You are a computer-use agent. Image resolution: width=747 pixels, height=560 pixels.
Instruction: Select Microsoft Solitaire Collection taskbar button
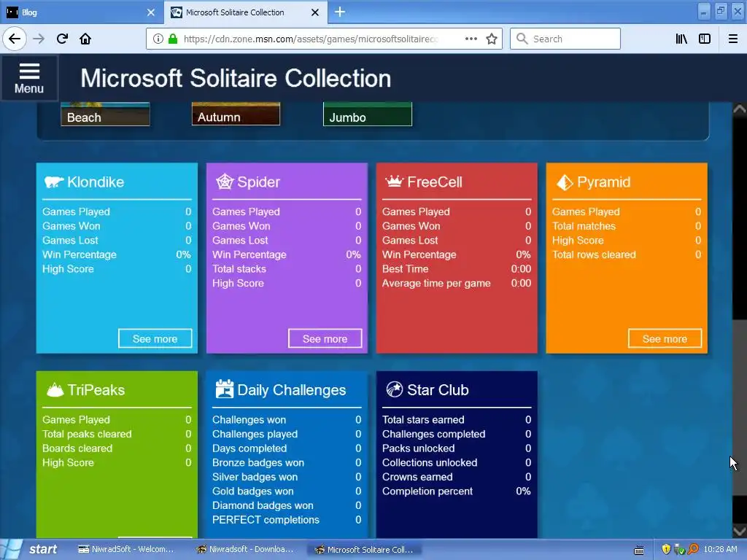tap(364, 550)
